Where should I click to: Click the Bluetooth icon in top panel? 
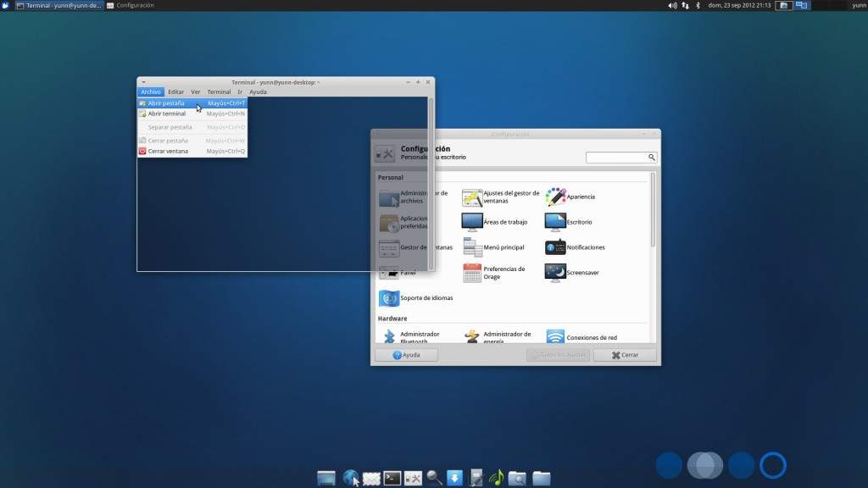coord(698,6)
